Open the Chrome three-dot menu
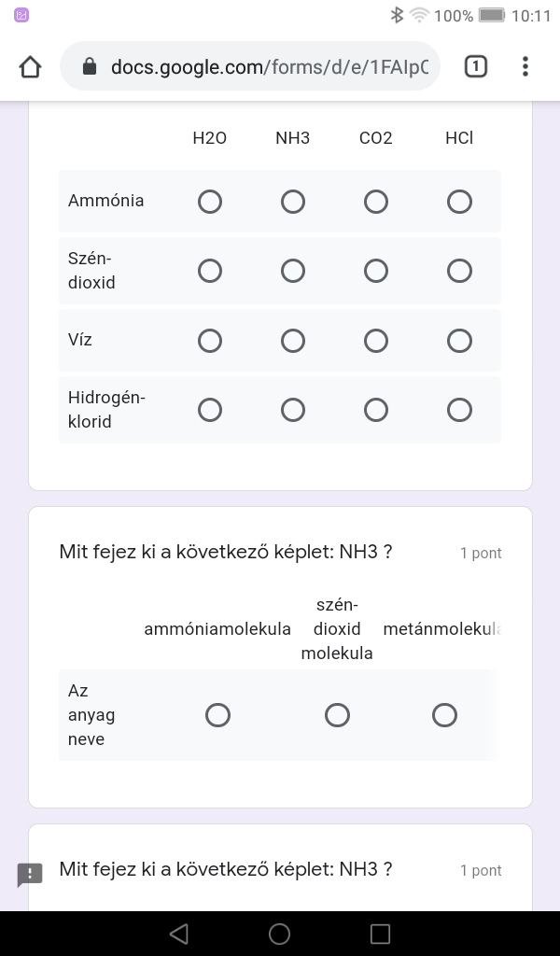The image size is (560, 956). (x=525, y=66)
